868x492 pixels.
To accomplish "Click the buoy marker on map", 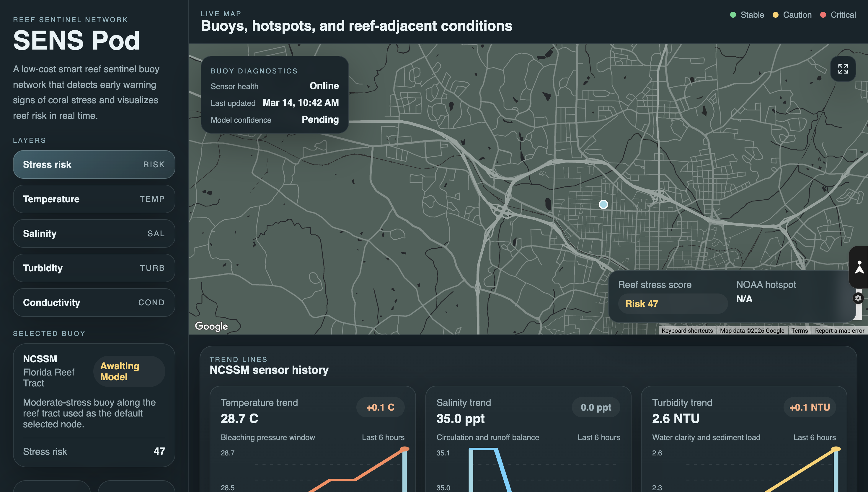I will (603, 204).
